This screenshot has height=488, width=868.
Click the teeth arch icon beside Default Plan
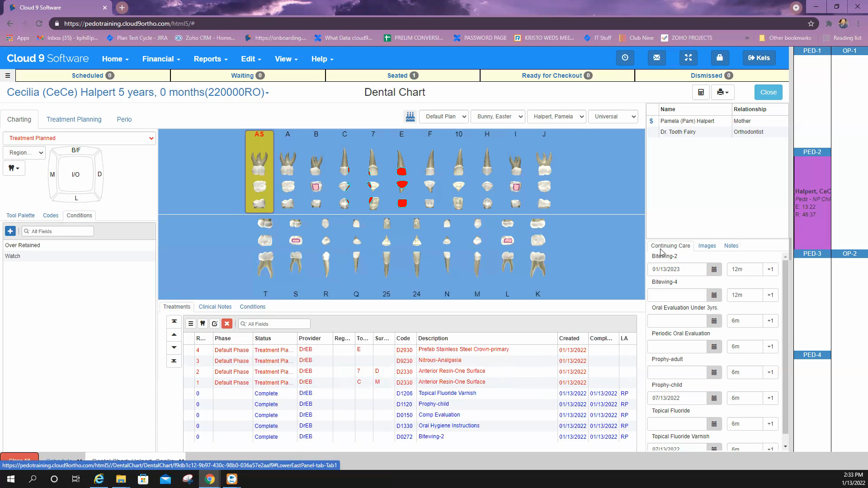coord(410,117)
